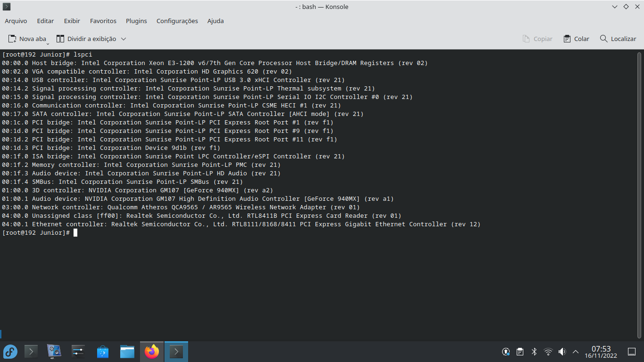Viewport: 644px width, 362px height.
Task: Click the Sunrise Point-LP HD Audio line
Action: pyautogui.click(x=141, y=173)
